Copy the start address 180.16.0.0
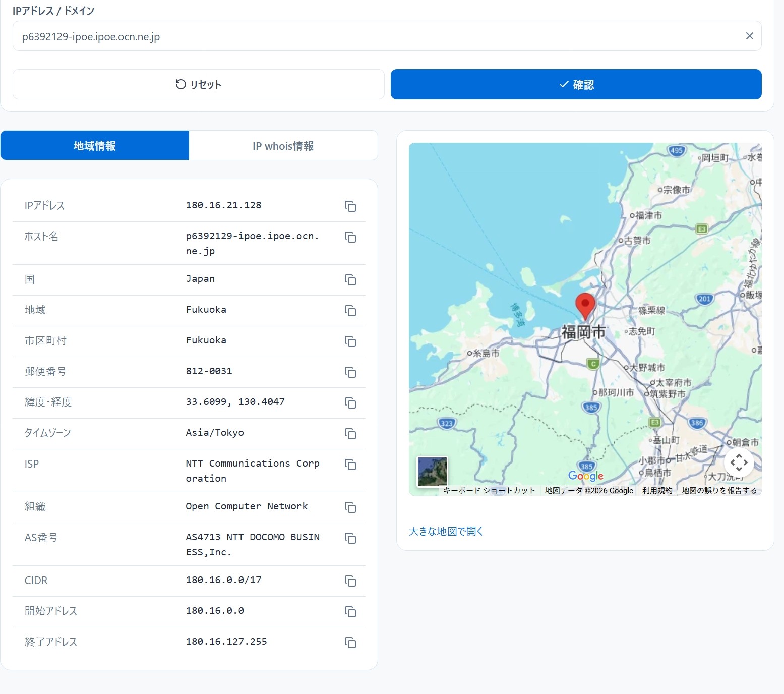The image size is (784, 694). point(350,612)
